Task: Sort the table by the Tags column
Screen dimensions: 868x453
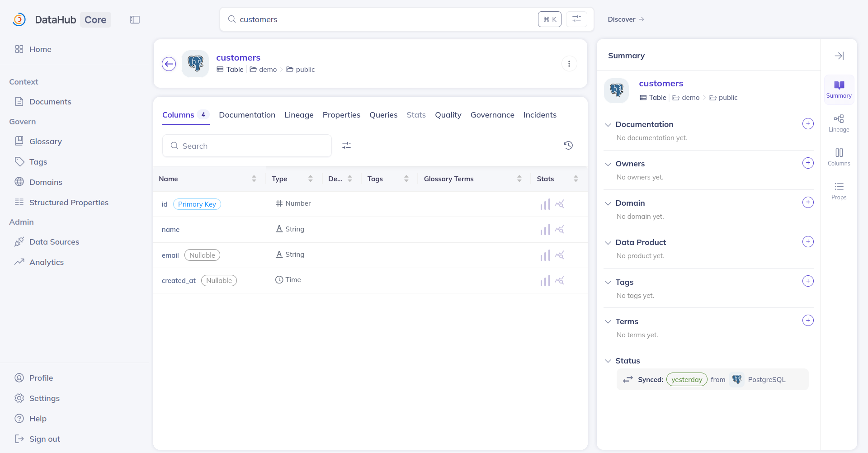Action: [x=406, y=179]
